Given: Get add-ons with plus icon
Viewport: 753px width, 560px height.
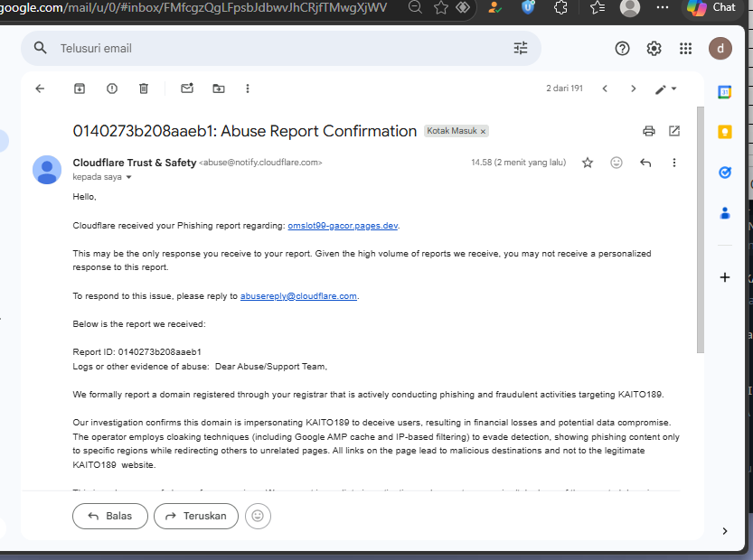Looking at the screenshot, I should point(725,277).
